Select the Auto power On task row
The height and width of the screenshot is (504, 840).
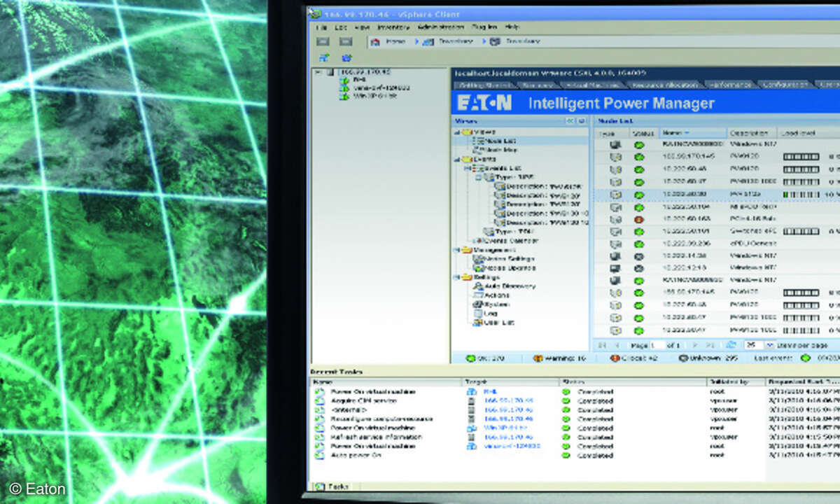pos(574,455)
